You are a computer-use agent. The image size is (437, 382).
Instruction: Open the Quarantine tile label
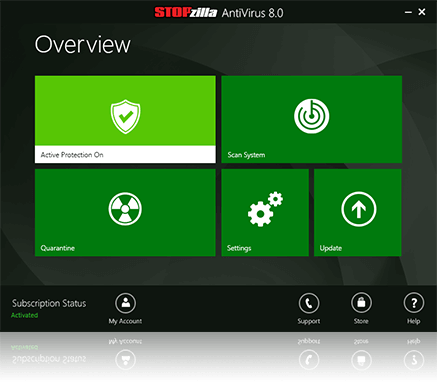(58, 248)
